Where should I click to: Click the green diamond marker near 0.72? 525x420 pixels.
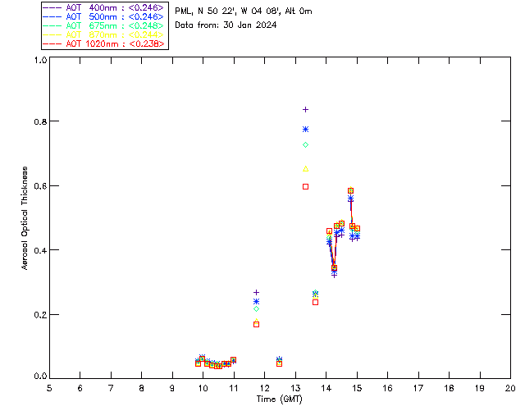coord(305,144)
